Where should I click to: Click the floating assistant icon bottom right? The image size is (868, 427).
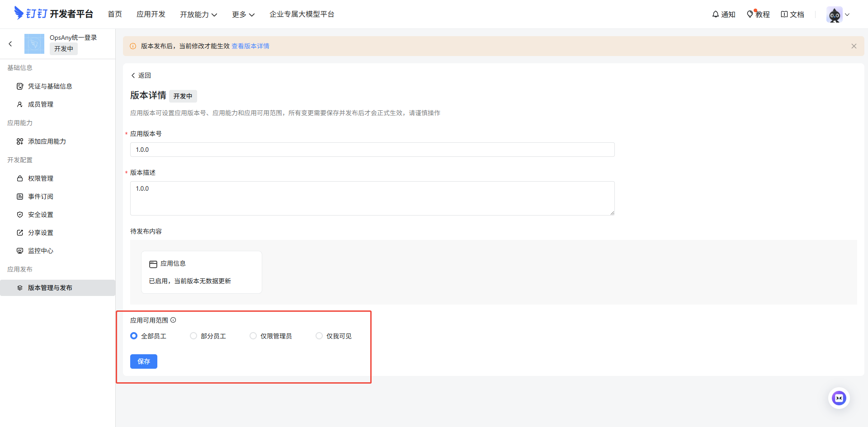(839, 398)
